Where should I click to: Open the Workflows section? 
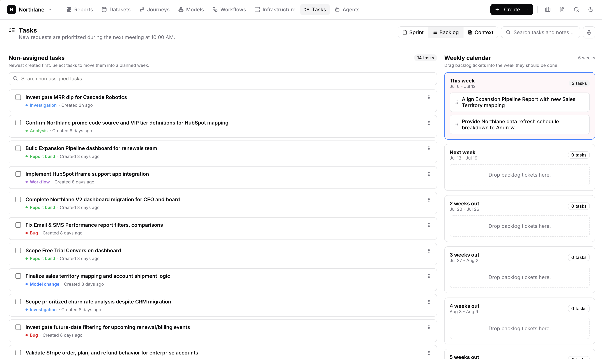pos(229,10)
